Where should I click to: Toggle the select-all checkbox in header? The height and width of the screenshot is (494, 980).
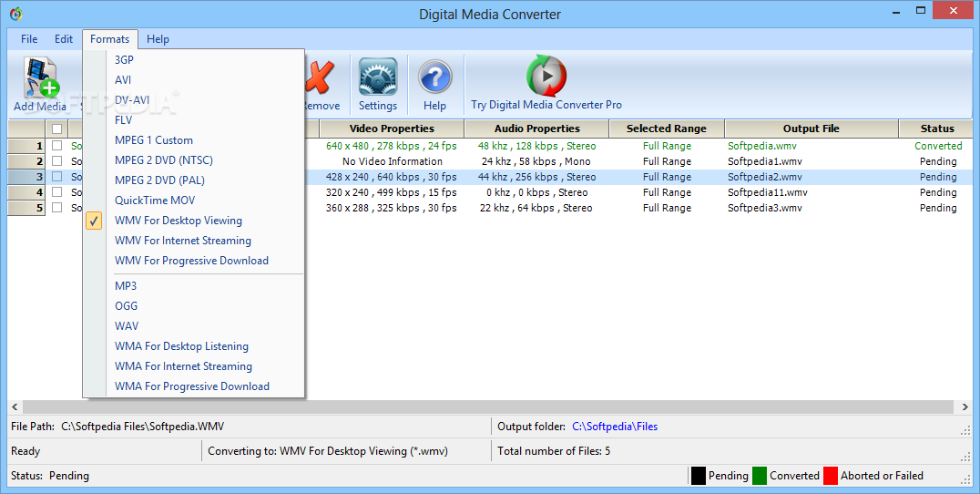click(x=56, y=129)
